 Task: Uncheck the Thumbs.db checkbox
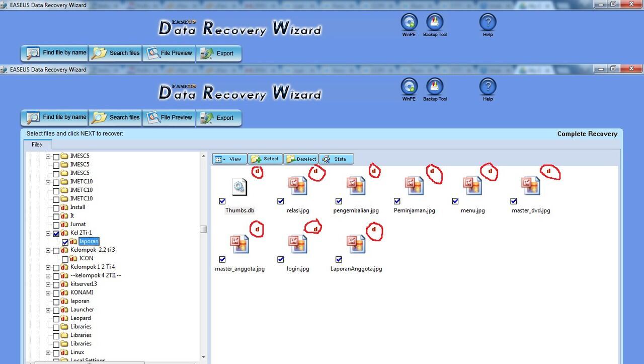[222, 201]
